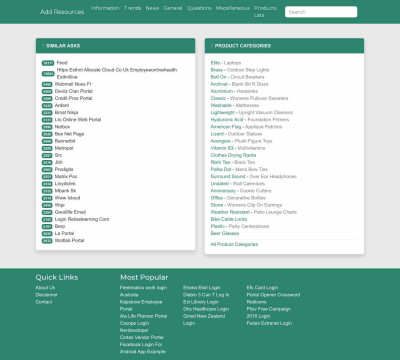Viewport: 400px width, 360px height.
Task: Open the Aluminium Heatsinks category
Action: pos(234,91)
